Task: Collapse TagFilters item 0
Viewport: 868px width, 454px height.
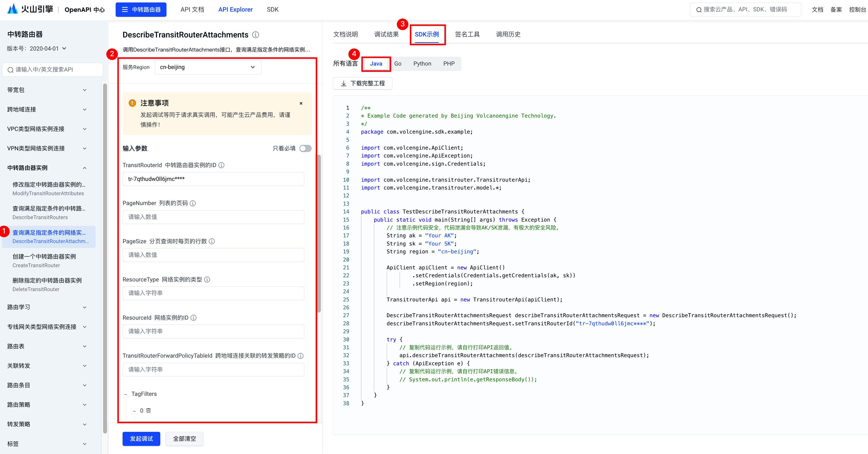Action: pos(134,411)
